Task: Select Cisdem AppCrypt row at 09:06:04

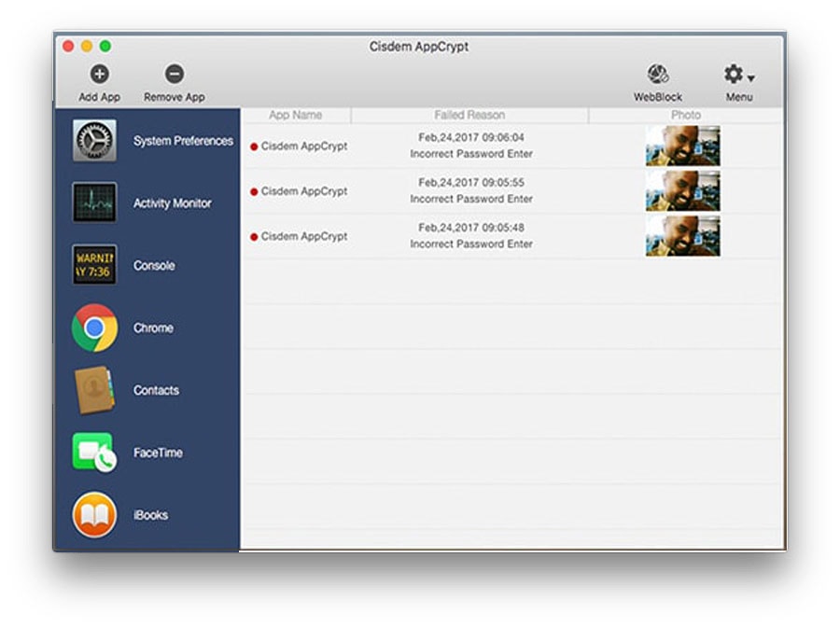Action: [512, 146]
